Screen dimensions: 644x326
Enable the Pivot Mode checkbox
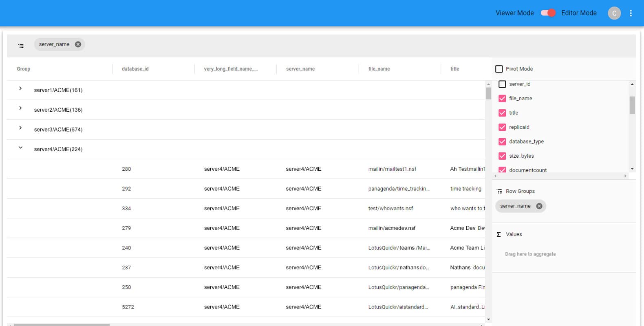499,69
